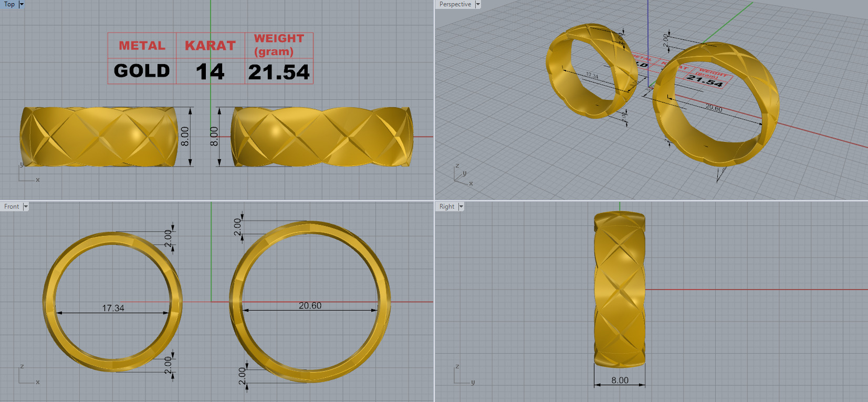Select the 14 karat value text

pyautogui.click(x=210, y=71)
